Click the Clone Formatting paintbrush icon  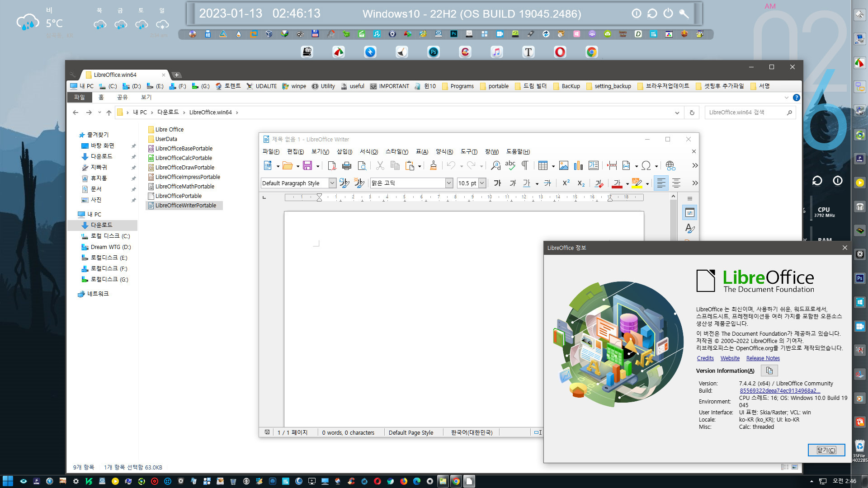[433, 166]
